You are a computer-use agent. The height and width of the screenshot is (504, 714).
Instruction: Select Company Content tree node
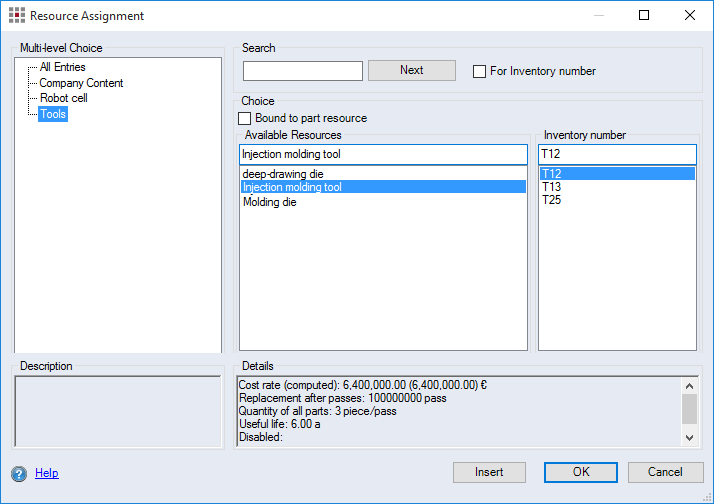point(81,83)
